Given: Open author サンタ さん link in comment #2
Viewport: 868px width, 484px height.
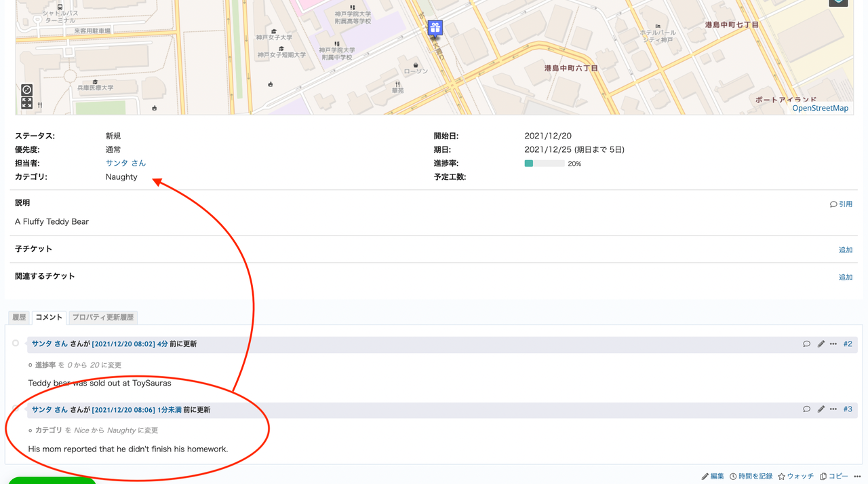Looking at the screenshot, I should (x=50, y=344).
